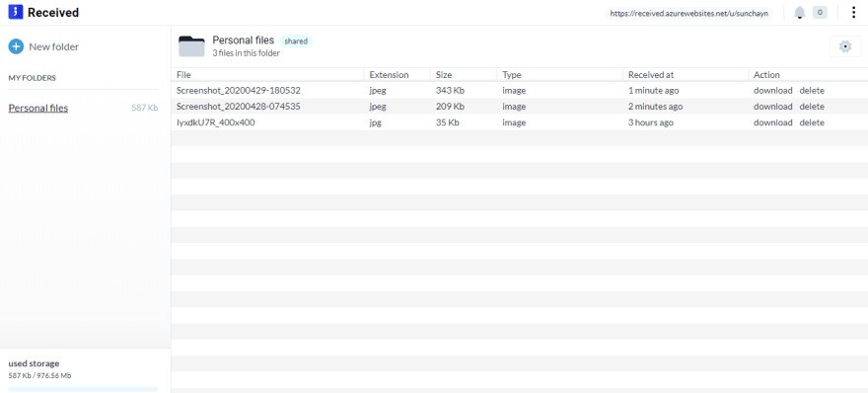
Task: Click the MY FOLDERS section heading
Action: (33, 78)
